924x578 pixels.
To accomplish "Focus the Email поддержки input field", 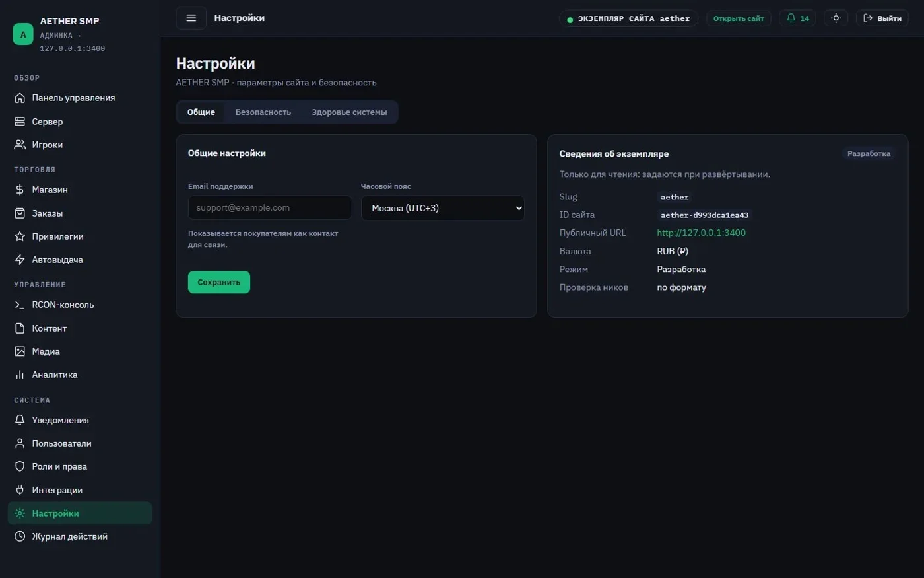I will 270,207.
